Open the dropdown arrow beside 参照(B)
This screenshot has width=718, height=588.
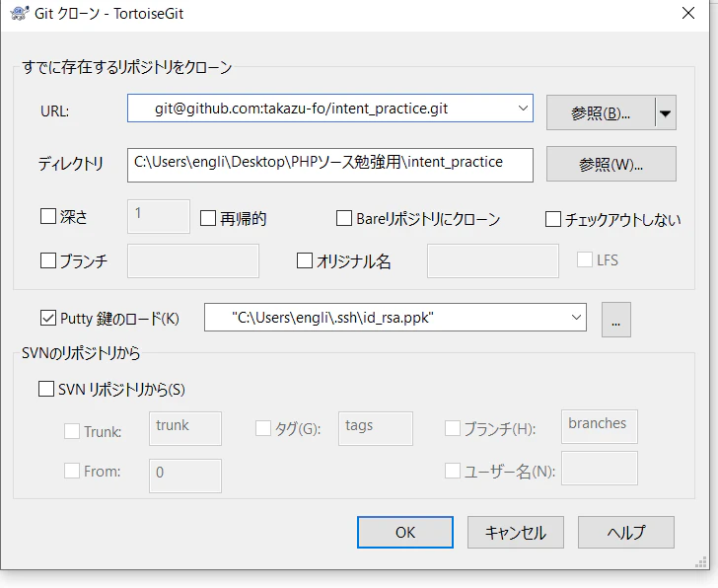[666, 112]
